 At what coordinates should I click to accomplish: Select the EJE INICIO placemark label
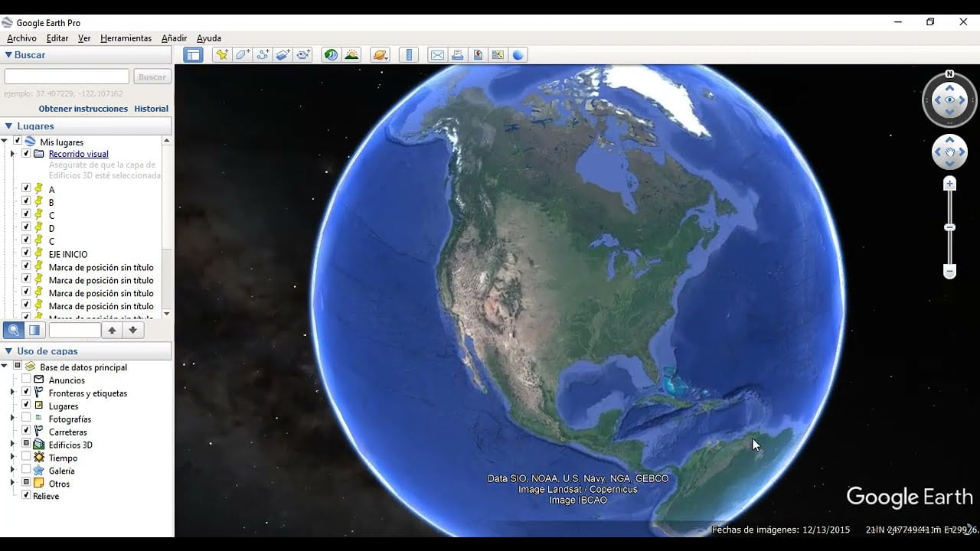[68, 254]
